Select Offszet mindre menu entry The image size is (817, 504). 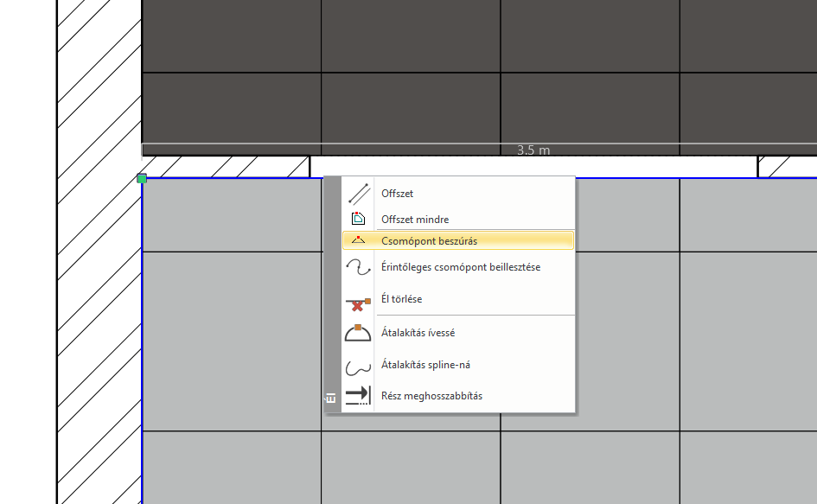point(458,219)
